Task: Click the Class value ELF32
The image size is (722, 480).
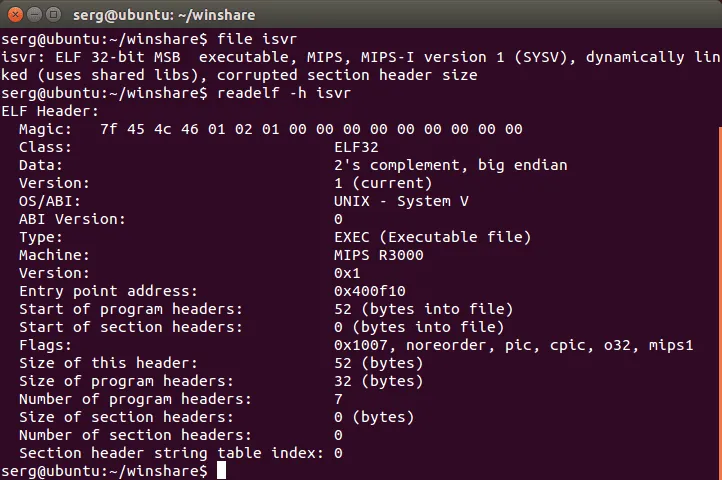Action: click(356, 147)
